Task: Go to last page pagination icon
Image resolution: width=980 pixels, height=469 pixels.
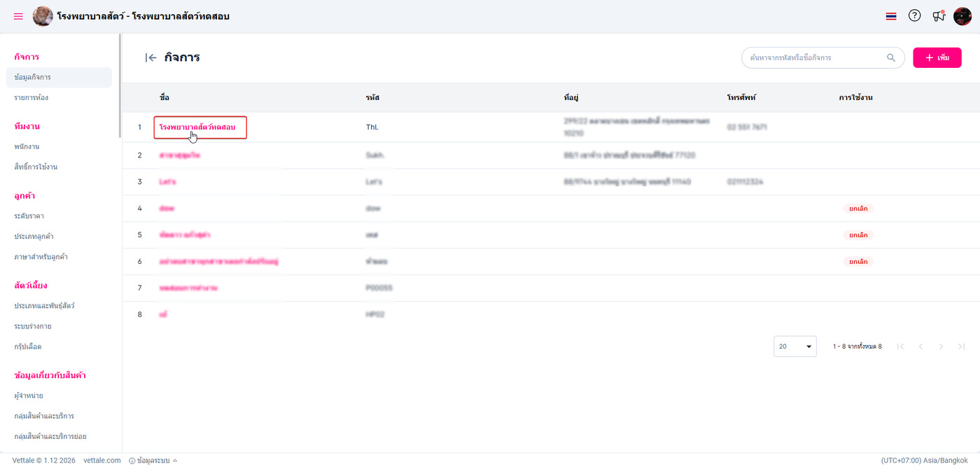Action: 962,346
